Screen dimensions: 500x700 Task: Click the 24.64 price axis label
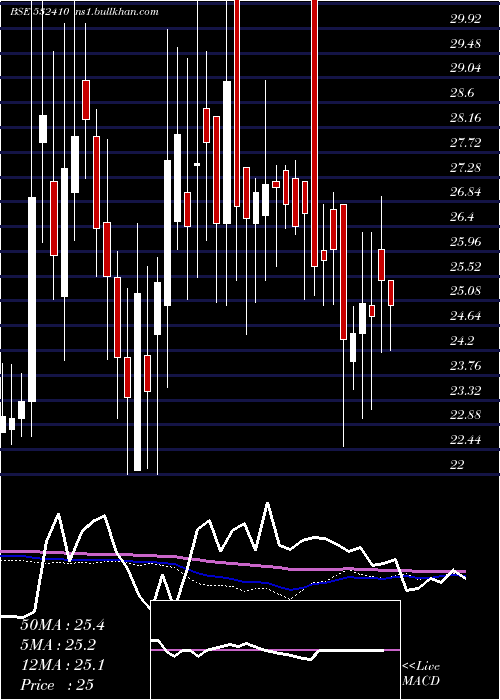(x=465, y=317)
